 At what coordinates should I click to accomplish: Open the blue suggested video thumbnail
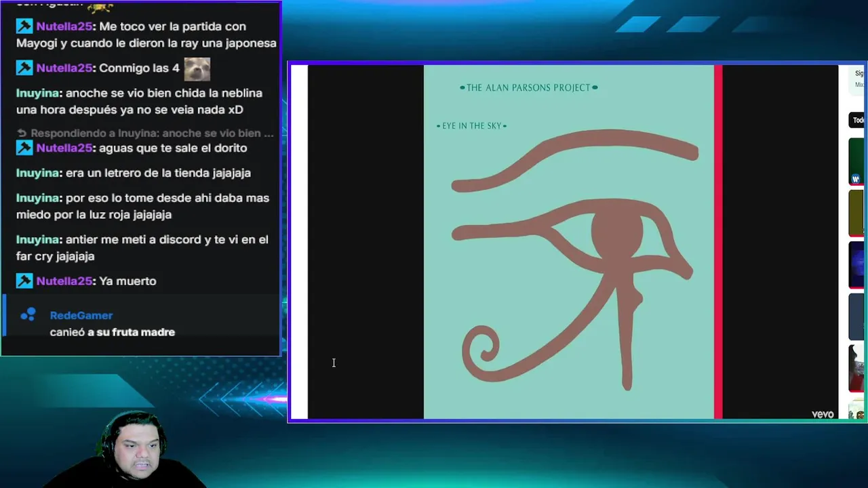pos(856,264)
